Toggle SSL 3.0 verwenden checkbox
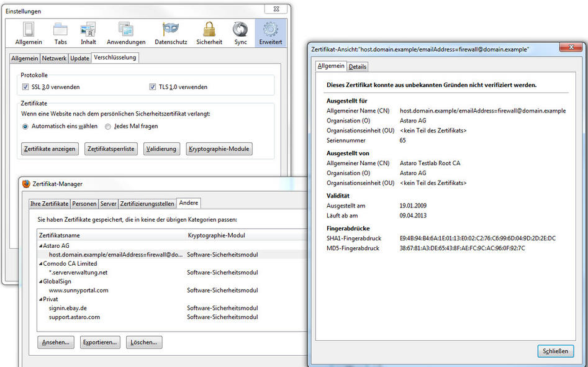Screen dimensions: 588x367 tap(25, 87)
